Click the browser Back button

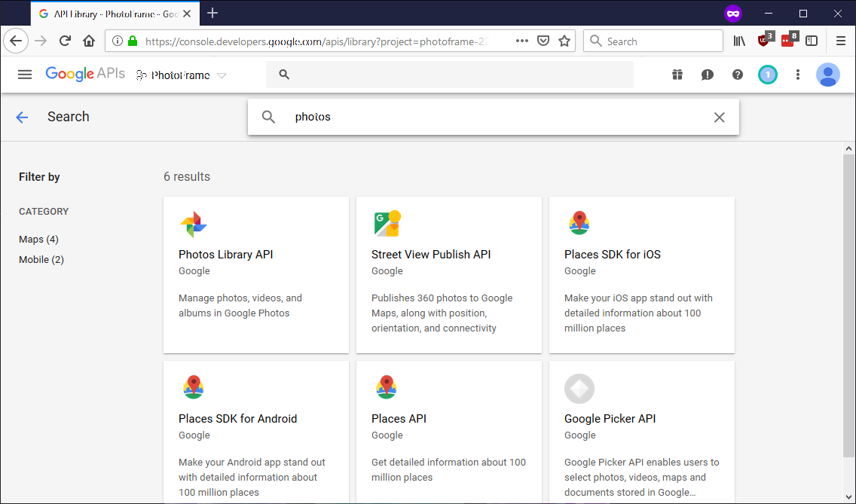pos(16,41)
